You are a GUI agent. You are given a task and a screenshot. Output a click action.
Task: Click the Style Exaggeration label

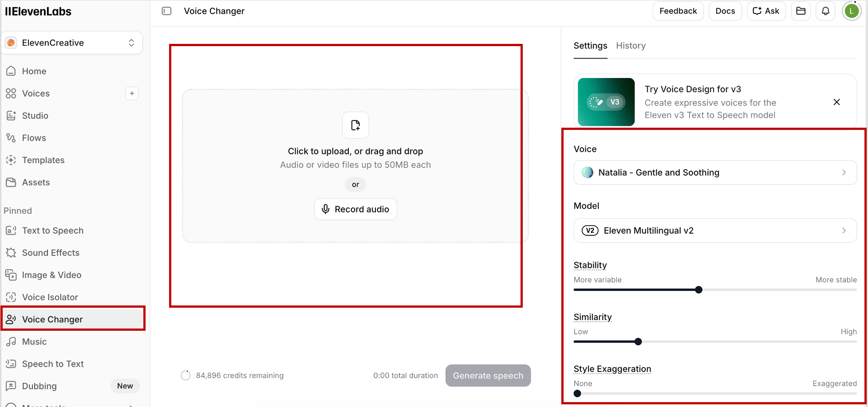tap(612, 369)
